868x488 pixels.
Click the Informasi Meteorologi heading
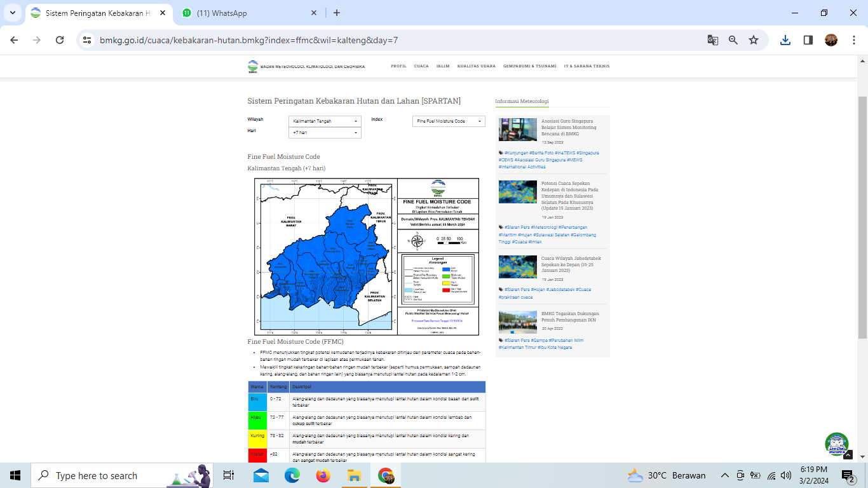pyautogui.click(x=522, y=101)
